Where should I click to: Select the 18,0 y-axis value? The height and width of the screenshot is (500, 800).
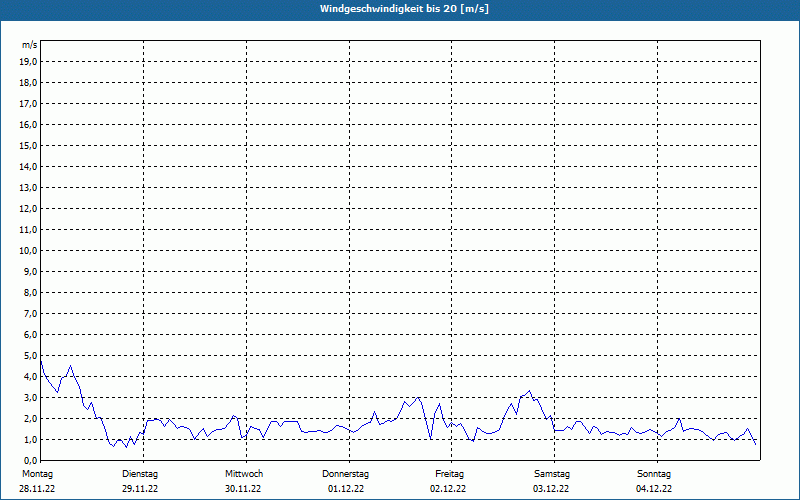(x=28, y=83)
